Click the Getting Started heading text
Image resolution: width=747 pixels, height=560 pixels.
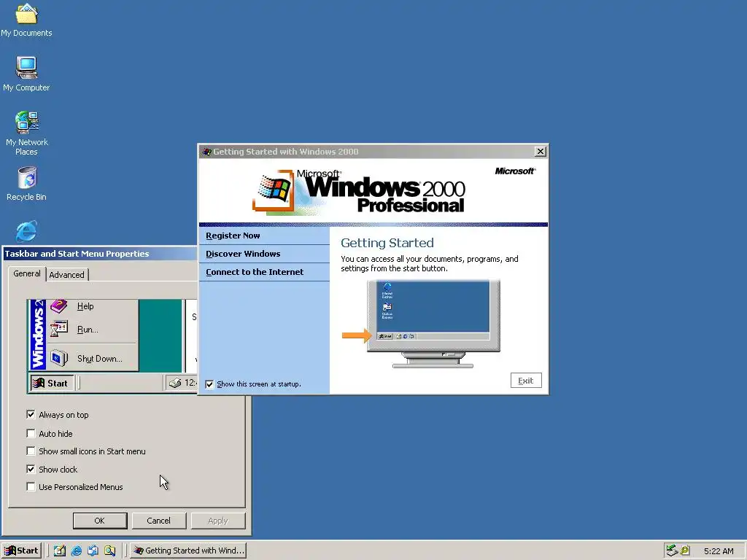(387, 243)
